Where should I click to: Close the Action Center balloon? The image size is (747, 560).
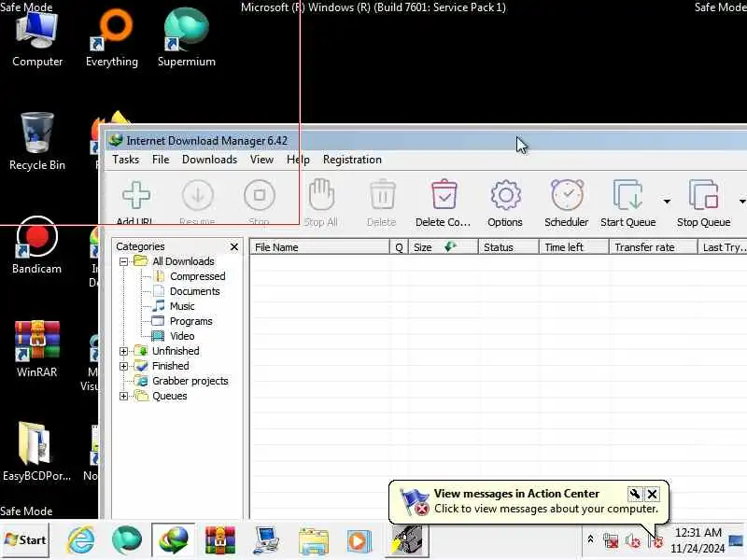[x=652, y=495]
